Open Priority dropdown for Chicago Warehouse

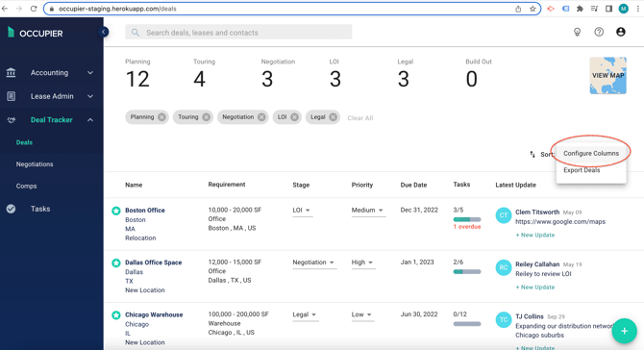click(362, 314)
